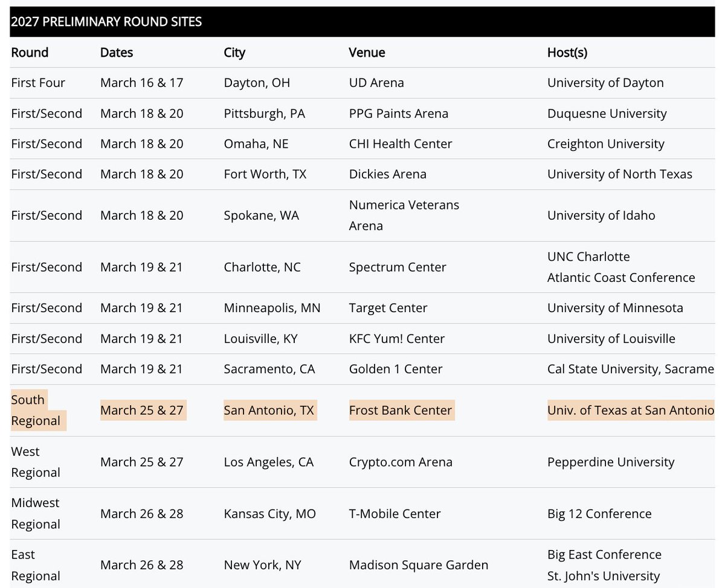725x588 pixels.
Task: Click the "University of Idaho" host cell
Action: pos(601,216)
